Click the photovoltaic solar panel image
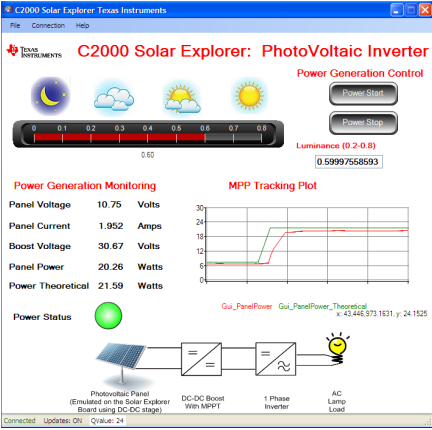The image size is (432, 430). [x=122, y=363]
